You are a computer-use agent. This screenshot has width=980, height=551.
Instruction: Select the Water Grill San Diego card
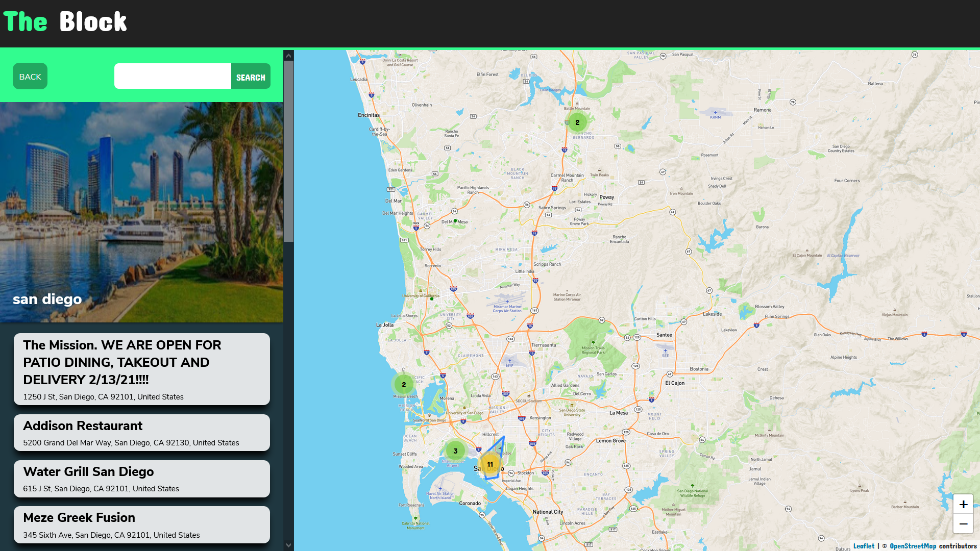coord(142,479)
